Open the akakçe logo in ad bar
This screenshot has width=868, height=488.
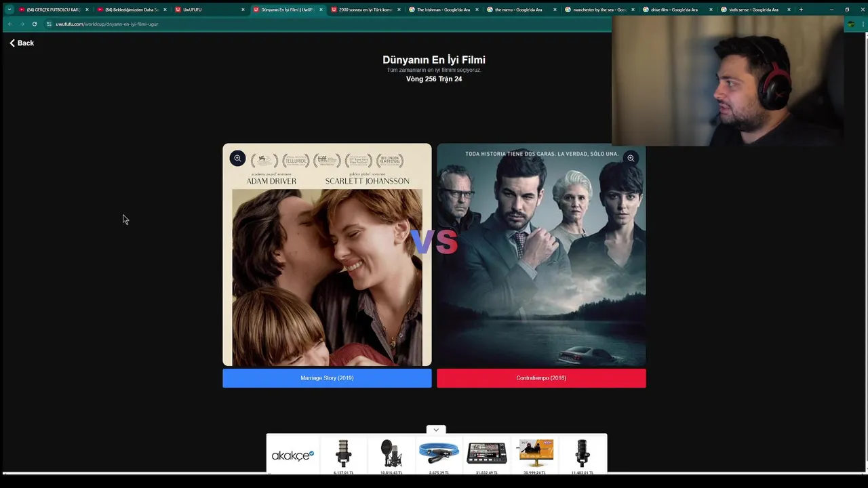tap(292, 455)
